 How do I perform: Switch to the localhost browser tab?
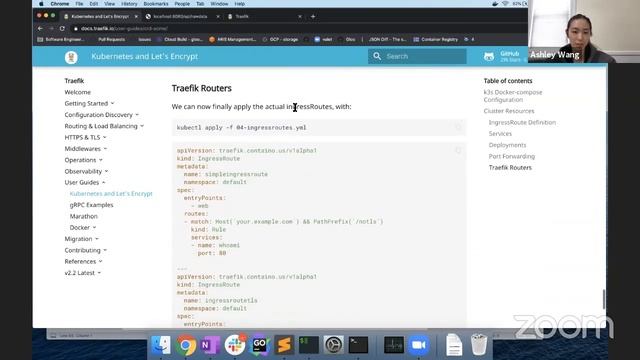[180, 16]
